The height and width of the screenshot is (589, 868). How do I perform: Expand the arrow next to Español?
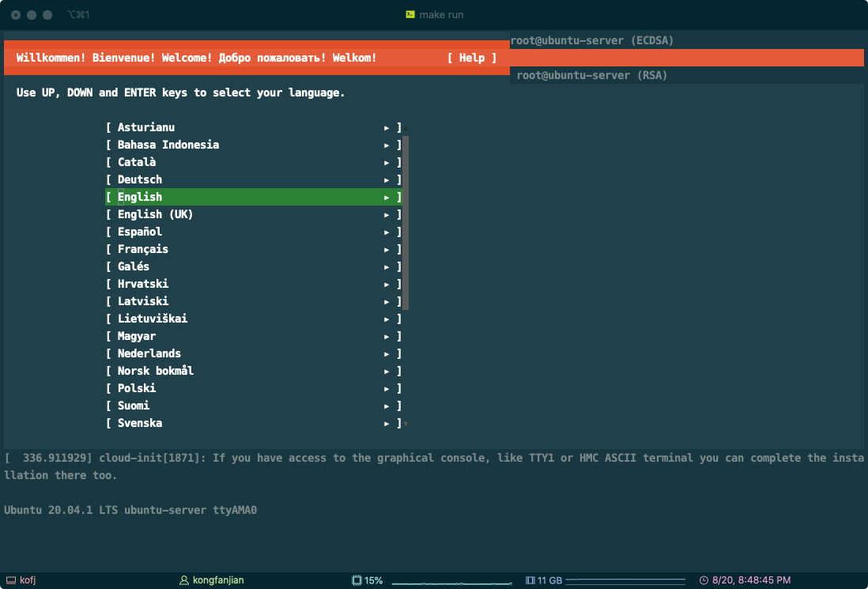tap(387, 232)
